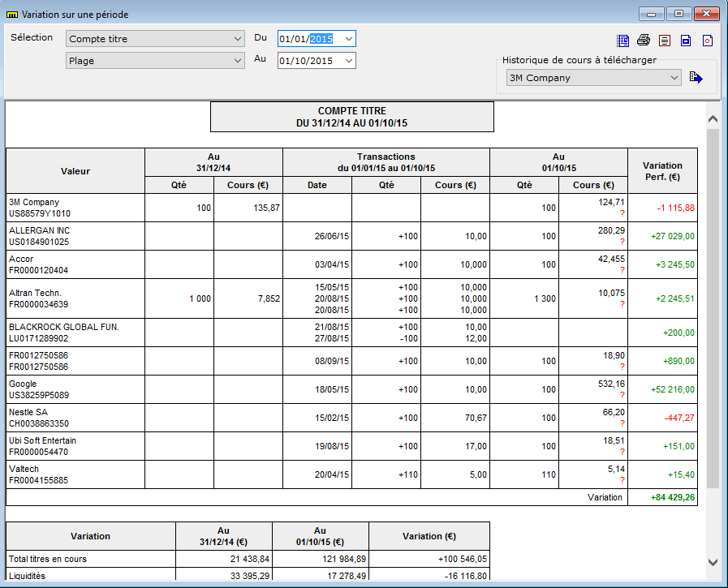728x588 pixels.
Task: Open the Du date calendar dropdown arrow
Action: click(349, 39)
